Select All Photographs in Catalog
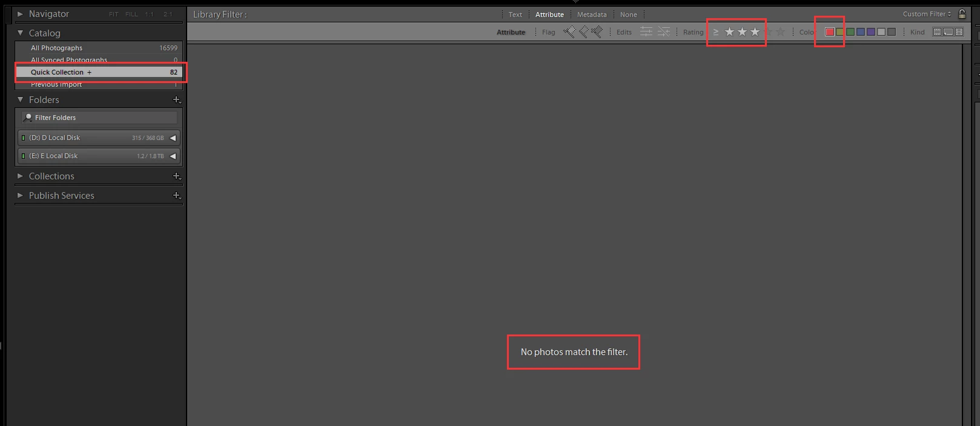Viewport: 980px width, 426px height. 99,48
